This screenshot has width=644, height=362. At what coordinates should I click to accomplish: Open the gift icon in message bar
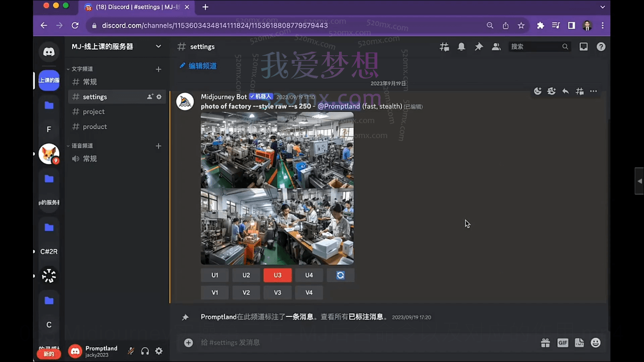[545, 343]
